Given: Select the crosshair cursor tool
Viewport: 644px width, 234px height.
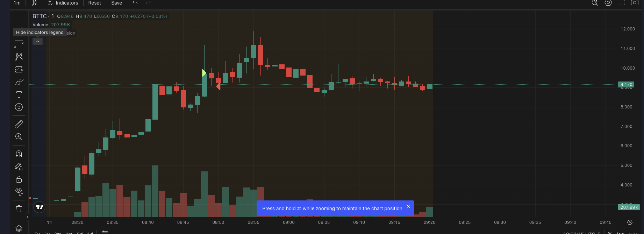Looking at the screenshot, I should [19, 19].
